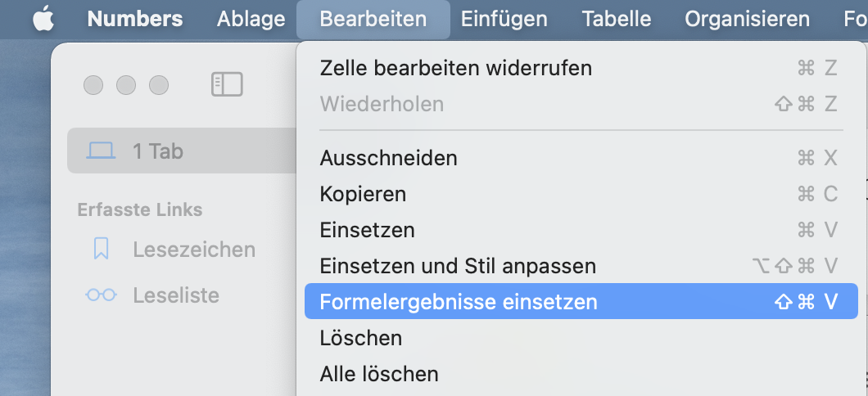Click the red close window button
The width and height of the screenshot is (868, 396).
pyautogui.click(x=94, y=84)
